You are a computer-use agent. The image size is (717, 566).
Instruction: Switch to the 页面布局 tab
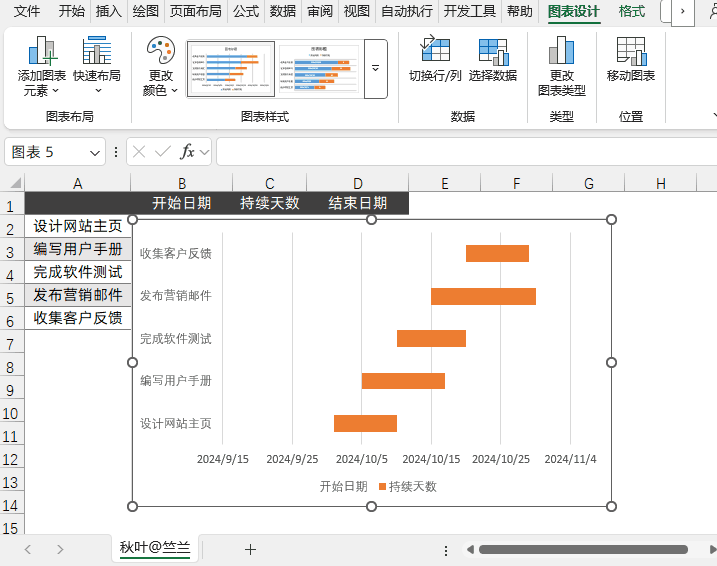(x=195, y=11)
